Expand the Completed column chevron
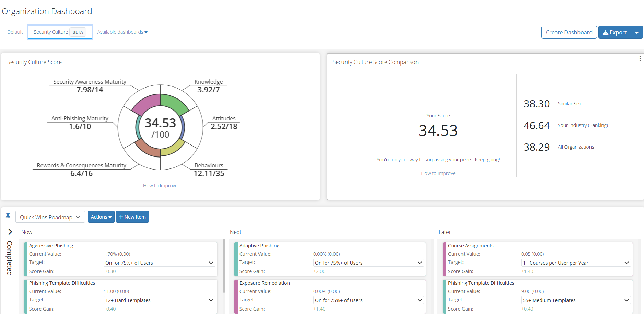 coord(10,232)
